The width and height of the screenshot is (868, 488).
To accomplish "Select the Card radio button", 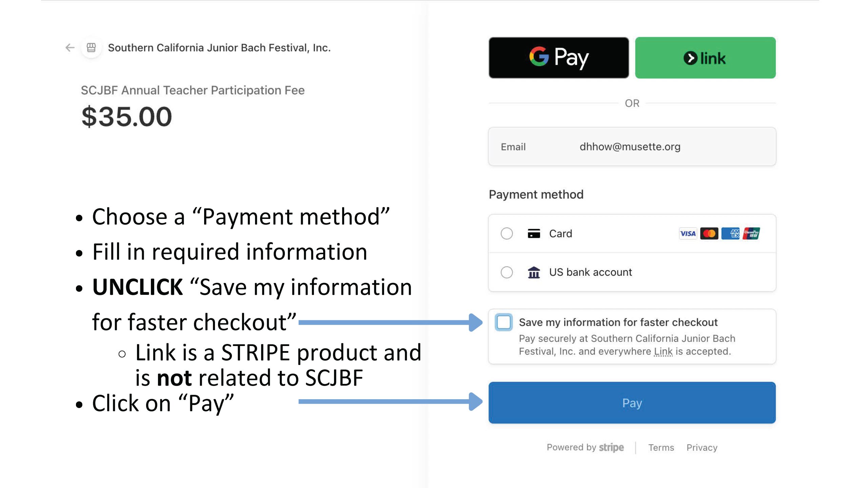I will pos(507,233).
